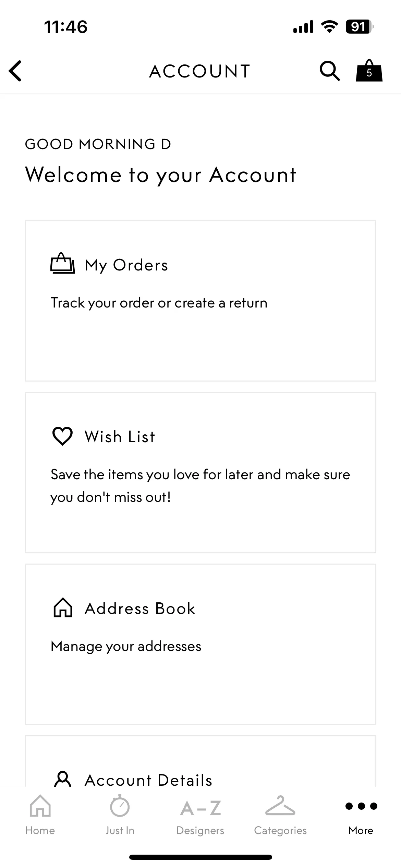
Task: Open the shopping bag showing 5
Action: click(x=369, y=70)
